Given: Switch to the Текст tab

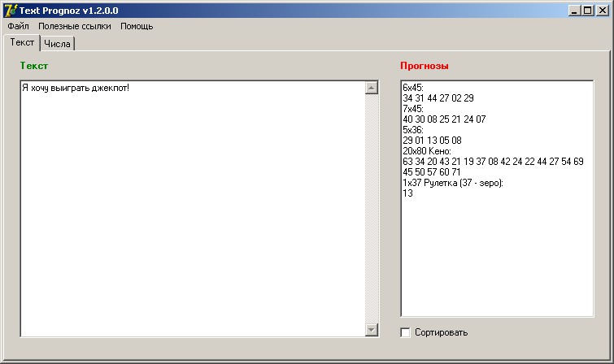Looking at the screenshot, I should [22, 42].
